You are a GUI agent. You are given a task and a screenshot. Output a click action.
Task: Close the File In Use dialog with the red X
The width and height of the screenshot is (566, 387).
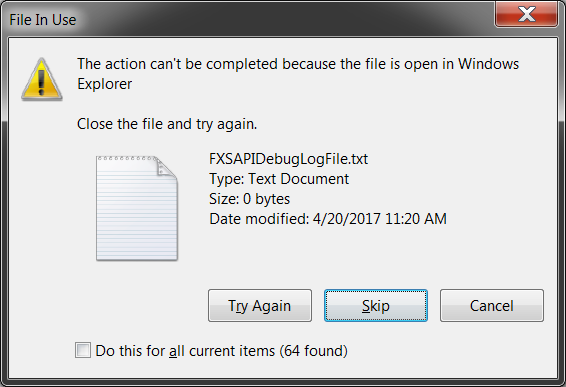click(x=527, y=14)
